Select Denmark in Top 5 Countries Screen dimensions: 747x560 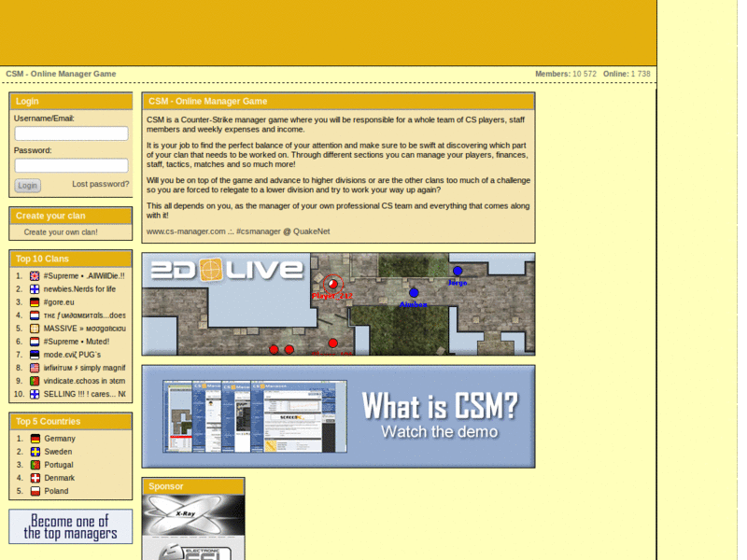click(60, 478)
